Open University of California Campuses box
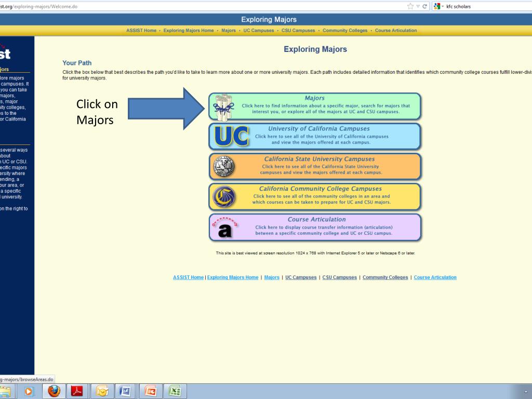Viewport: 532px width, 399px height. (x=315, y=137)
